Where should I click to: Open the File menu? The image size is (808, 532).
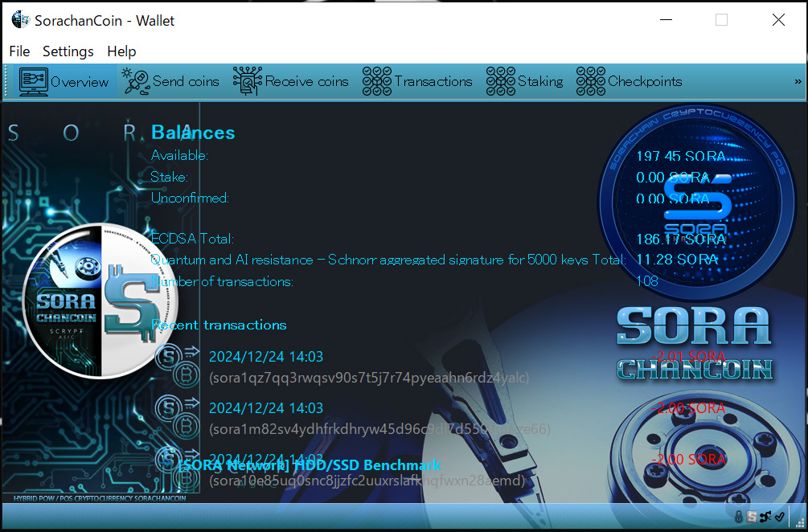[19, 51]
